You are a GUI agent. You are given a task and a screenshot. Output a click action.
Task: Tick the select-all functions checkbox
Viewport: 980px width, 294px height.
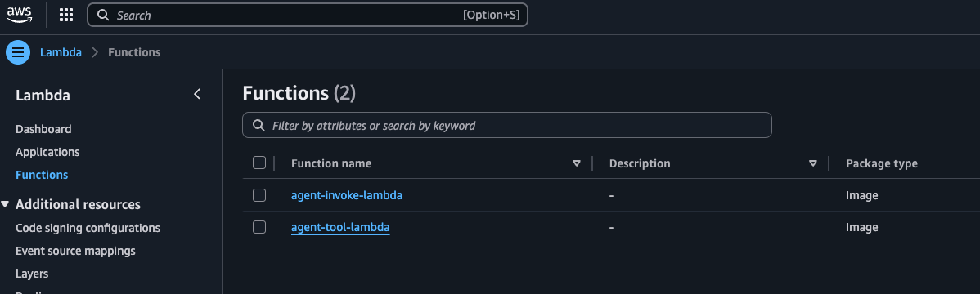(x=259, y=163)
